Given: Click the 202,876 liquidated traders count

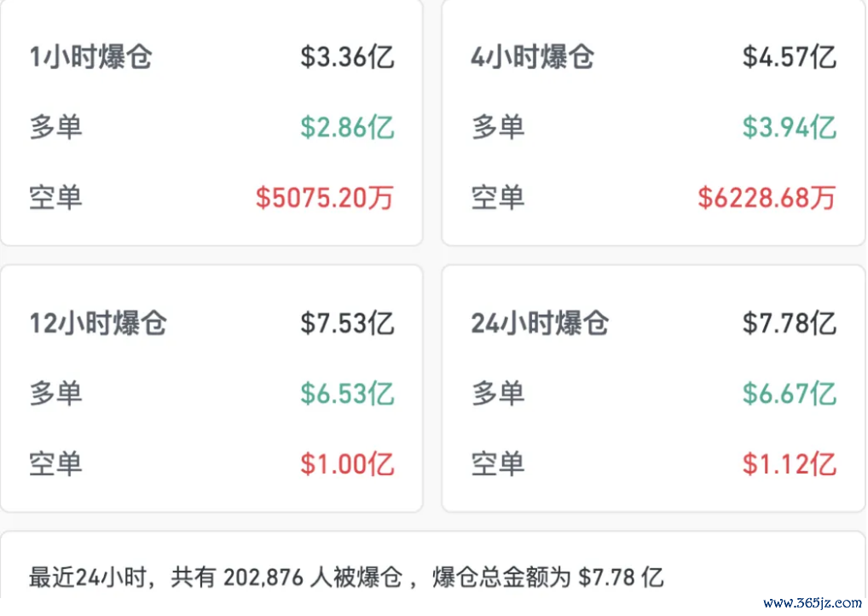Looking at the screenshot, I should click(263, 578).
